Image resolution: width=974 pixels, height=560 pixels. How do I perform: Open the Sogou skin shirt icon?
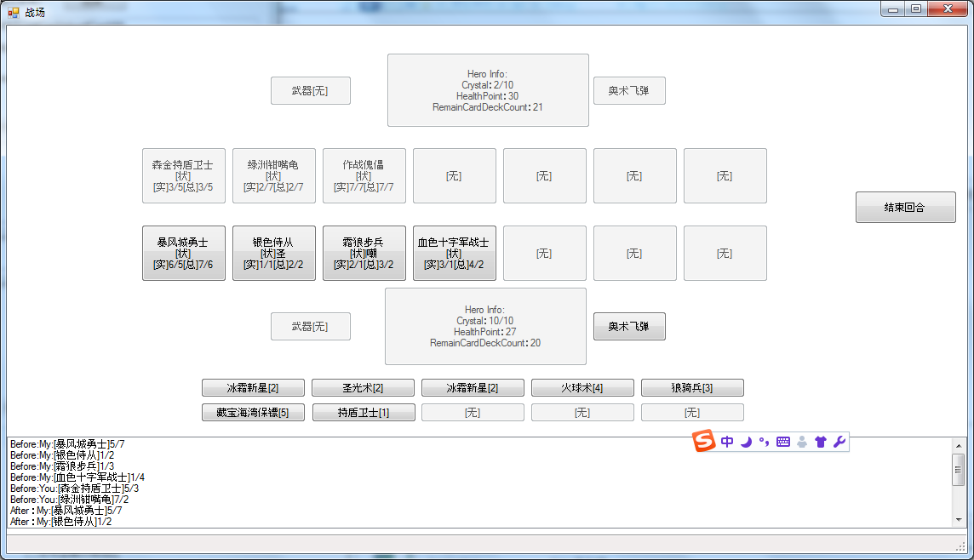tap(821, 442)
